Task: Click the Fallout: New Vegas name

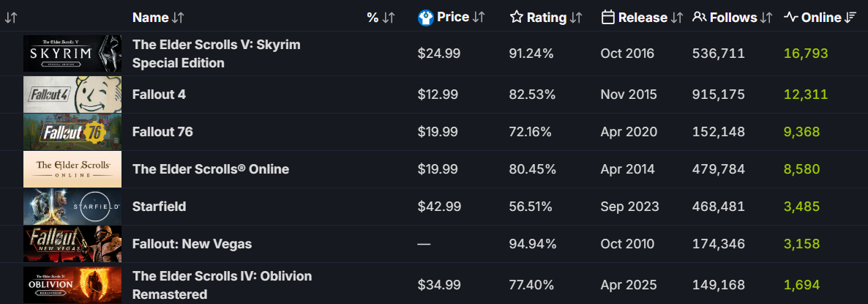Action: click(x=192, y=244)
